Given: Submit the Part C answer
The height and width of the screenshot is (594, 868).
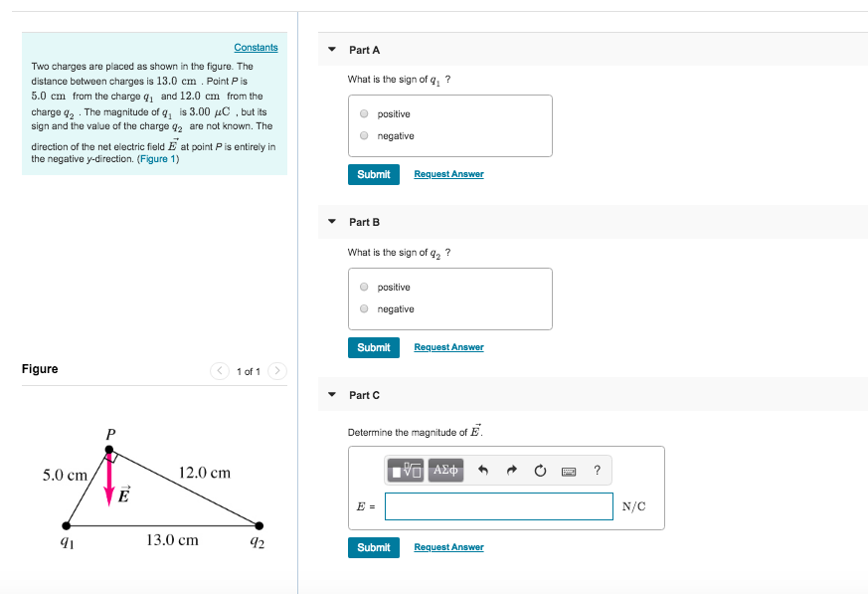Looking at the screenshot, I should click(374, 547).
